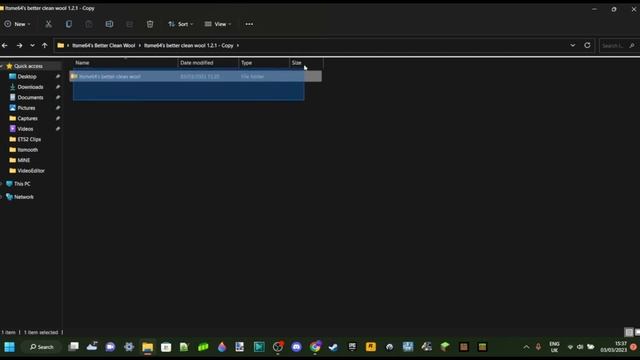640x360 pixels.
Task: Open Chrome from the taskbar
Action: click(315, 347)
